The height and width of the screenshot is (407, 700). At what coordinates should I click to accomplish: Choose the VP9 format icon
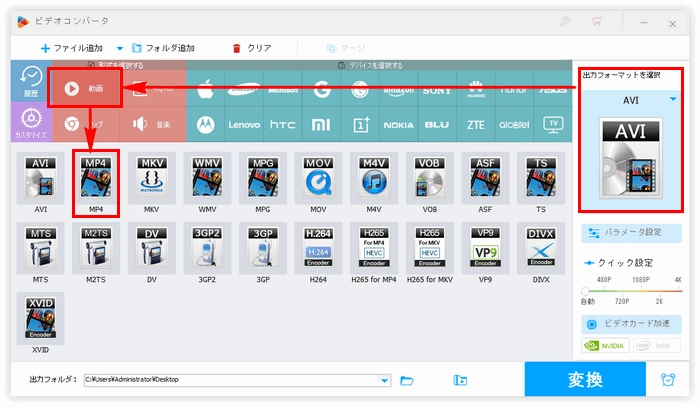485,252
